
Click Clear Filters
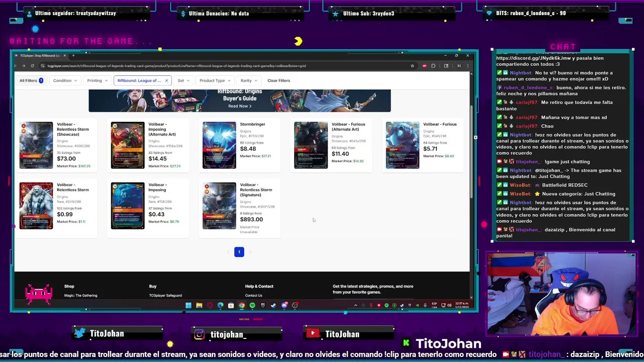(x=279, y=80)
